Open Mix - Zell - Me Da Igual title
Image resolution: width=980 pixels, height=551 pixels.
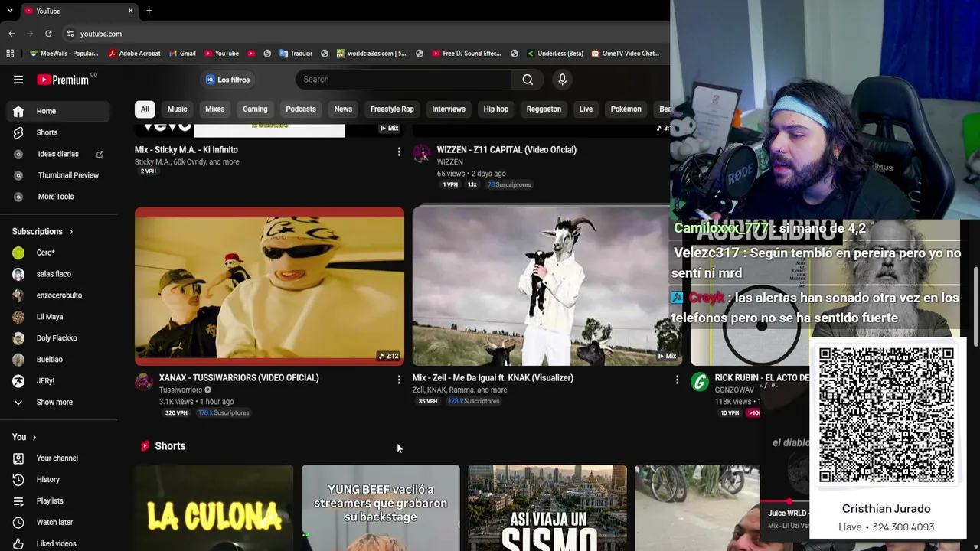tap(493, 378)
